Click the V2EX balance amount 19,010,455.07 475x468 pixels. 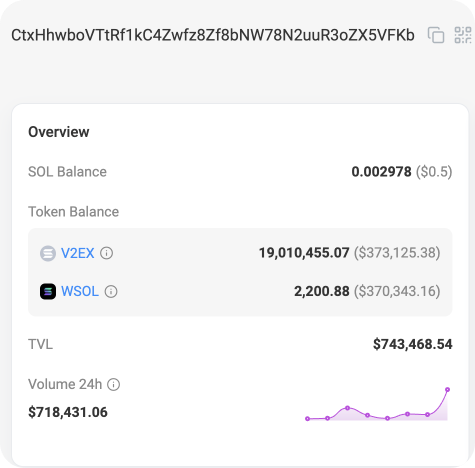(x=304, y=253)
